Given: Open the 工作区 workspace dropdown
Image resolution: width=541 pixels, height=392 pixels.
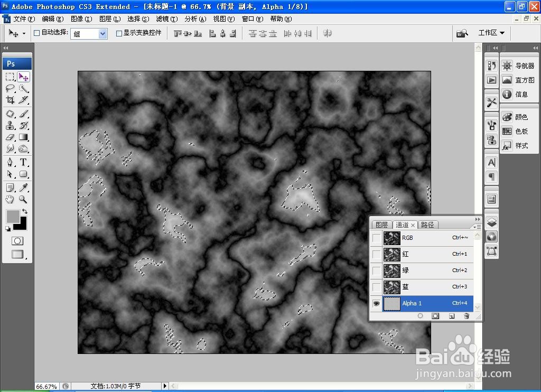Looking at the screenshot, I should coord(491,33).
